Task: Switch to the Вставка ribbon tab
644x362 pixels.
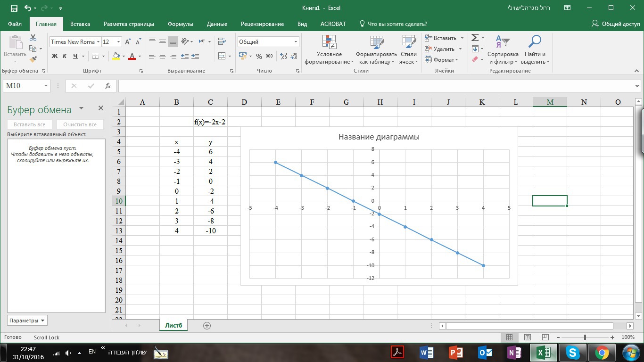Action: [80, 24]
